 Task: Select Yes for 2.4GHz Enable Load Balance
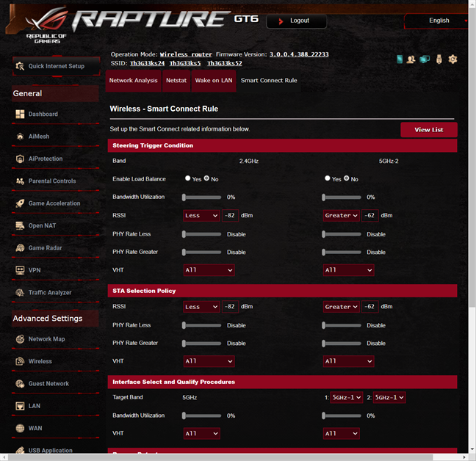(187, 178)
